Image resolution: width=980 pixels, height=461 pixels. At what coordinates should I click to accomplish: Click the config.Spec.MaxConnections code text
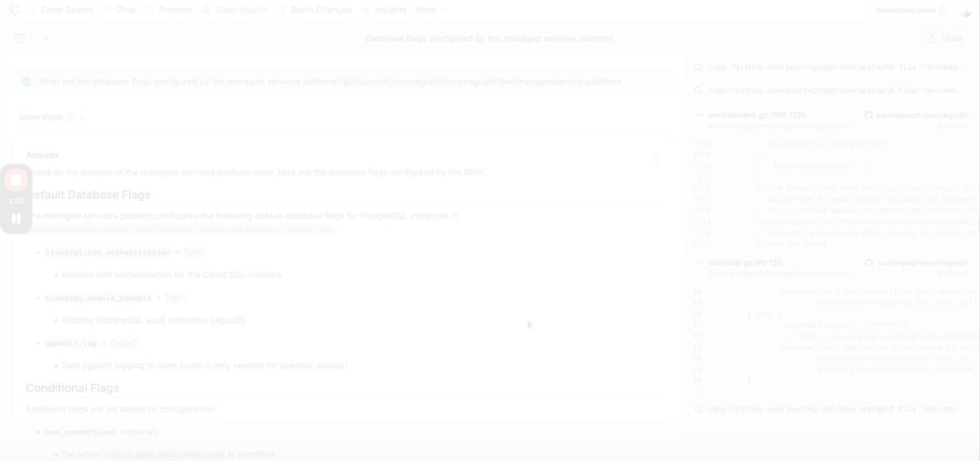[x=163, y=455]
